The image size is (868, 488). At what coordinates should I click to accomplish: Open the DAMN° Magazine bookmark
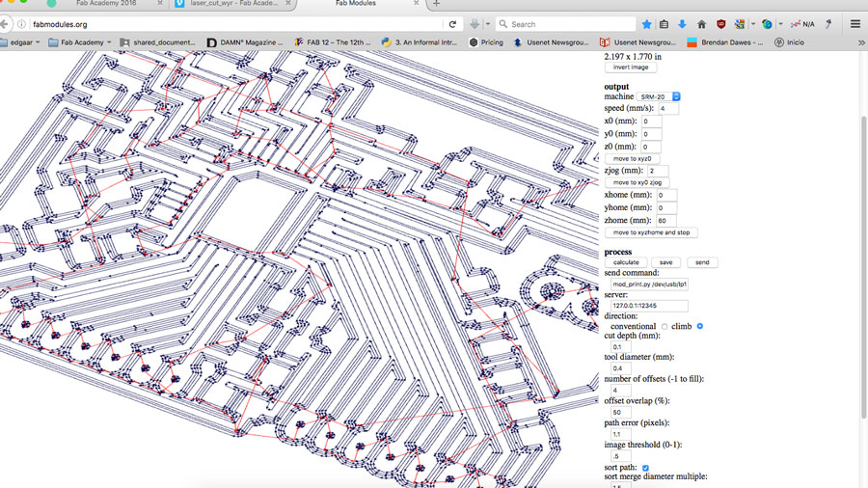[245, 42]
